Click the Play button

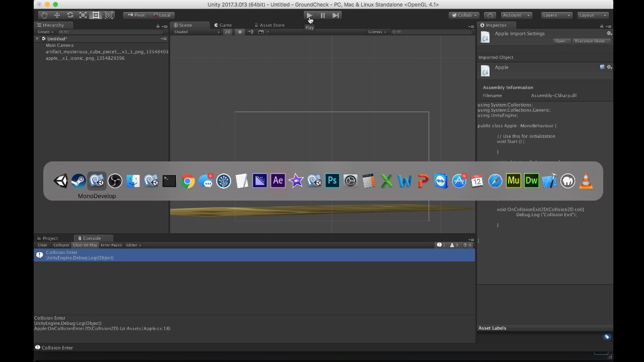click(309, 15)
